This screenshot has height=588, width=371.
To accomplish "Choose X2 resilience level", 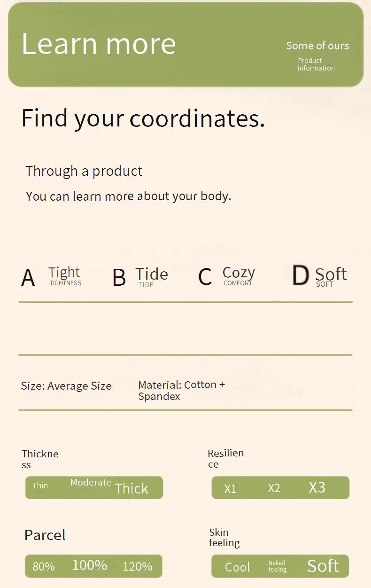I will [x=274, y=488].
